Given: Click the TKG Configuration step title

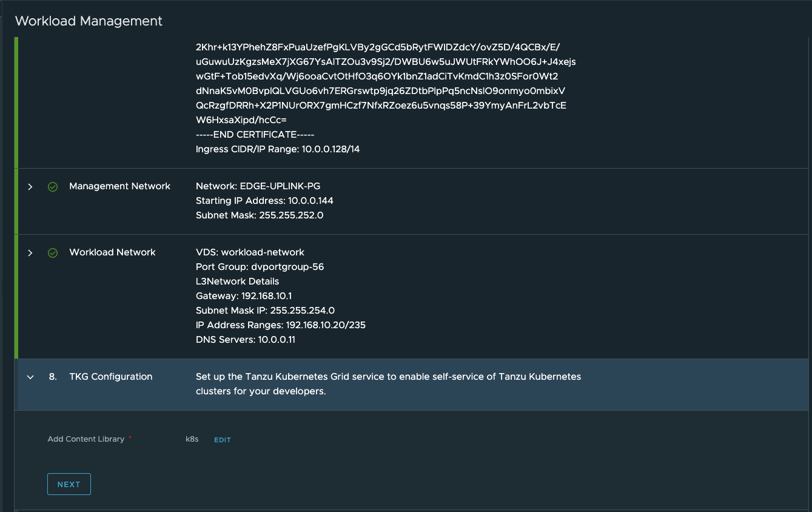Looking at the screenshot, I should click(x=110, y=377).
